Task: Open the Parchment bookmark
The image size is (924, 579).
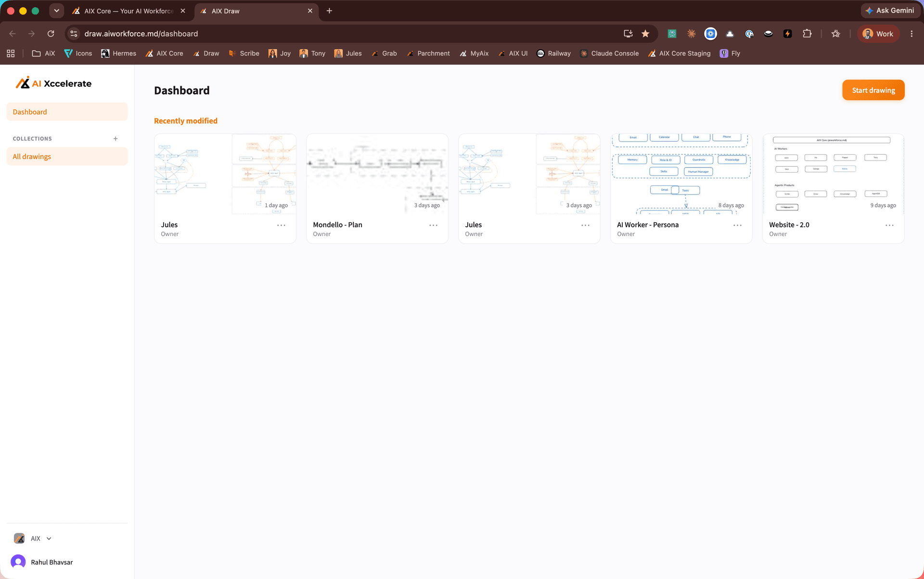Action: click(x=428, y=53)
